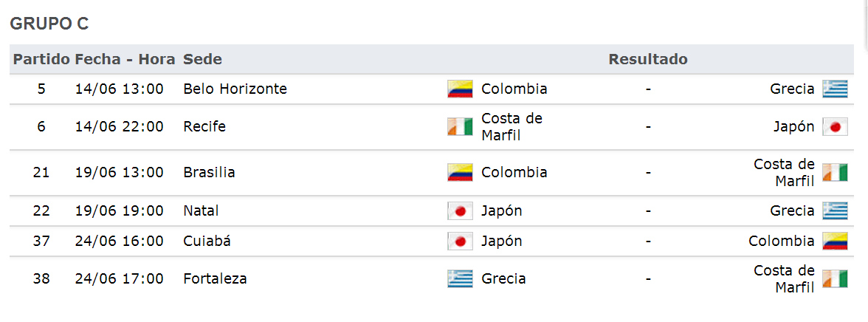Click Japan flag in Cuiabá match row
This screenshot has width=868, height=322.
pos(460,241)
